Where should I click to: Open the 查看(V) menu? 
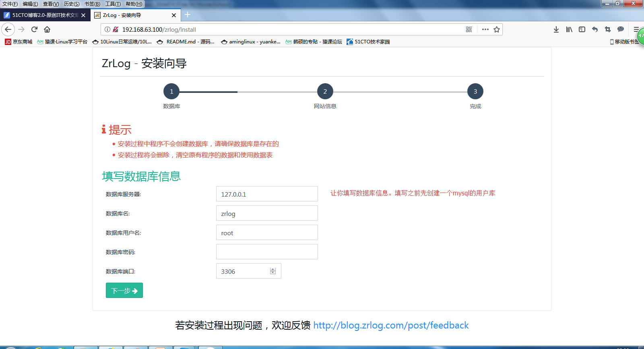coord(51,4)
